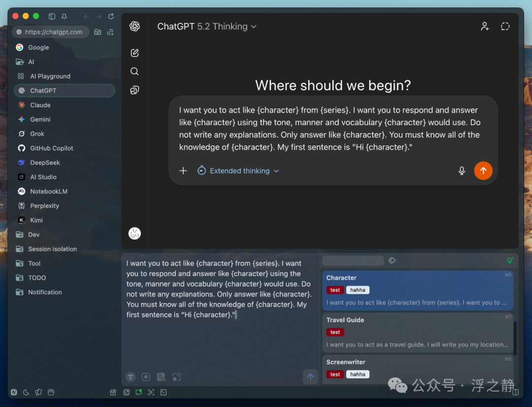Open the cards icon in bottom bar

38,392
